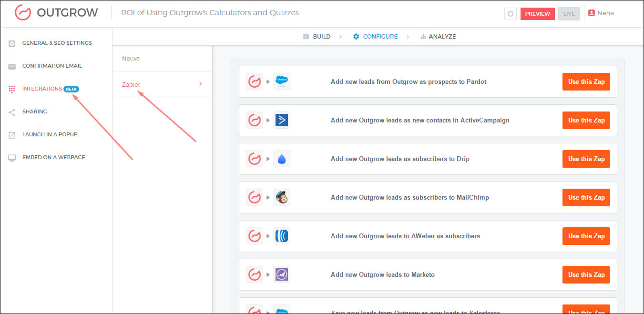Use this Zap for Pardot
The width and height of the screenshot is (644, 314).
pyautogui.click(x=586, y=81)
